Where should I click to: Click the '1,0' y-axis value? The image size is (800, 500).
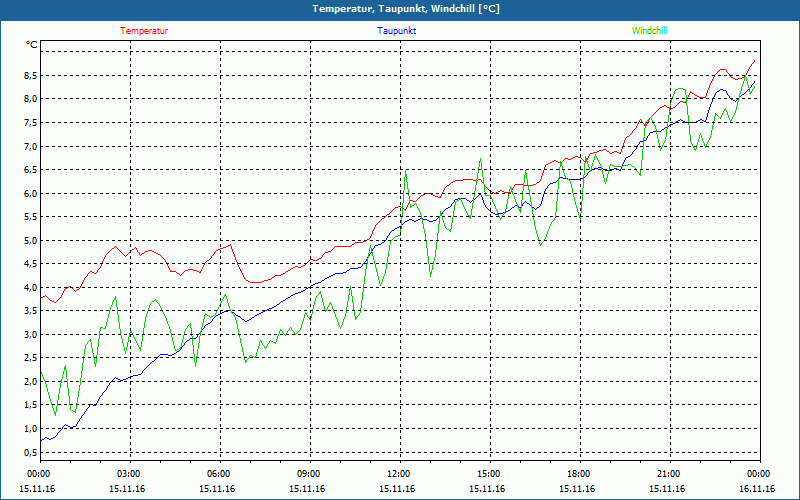(31, 429)
